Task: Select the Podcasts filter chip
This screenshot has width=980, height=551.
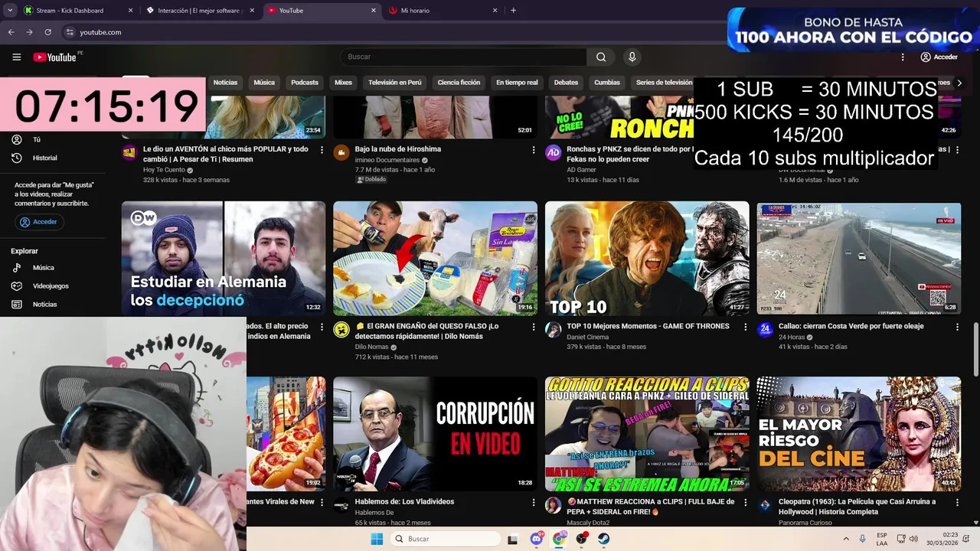Action: pos(305,83)
